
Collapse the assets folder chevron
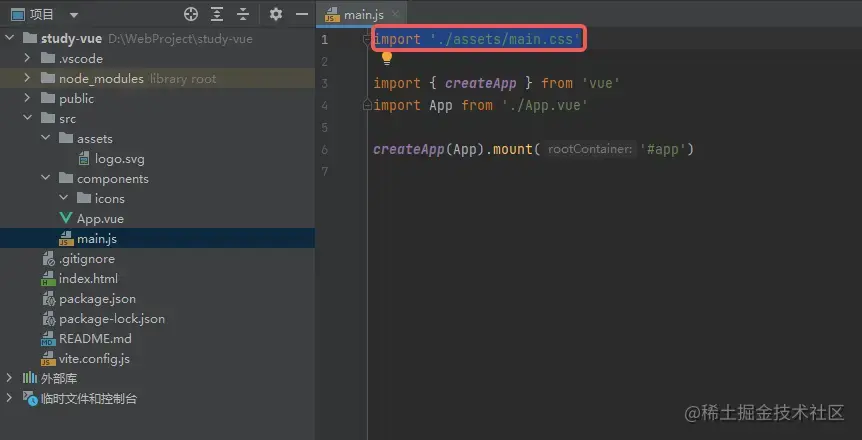46,138
